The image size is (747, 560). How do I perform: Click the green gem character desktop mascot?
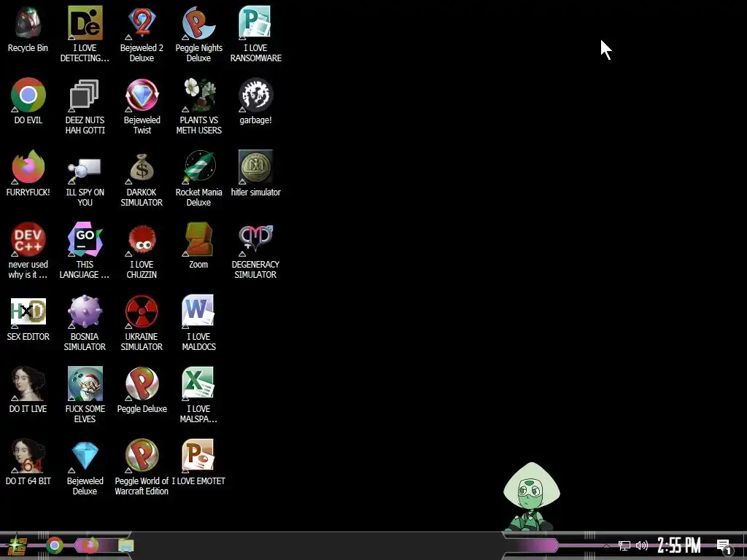pyautogui.click(x=531, y=496)
